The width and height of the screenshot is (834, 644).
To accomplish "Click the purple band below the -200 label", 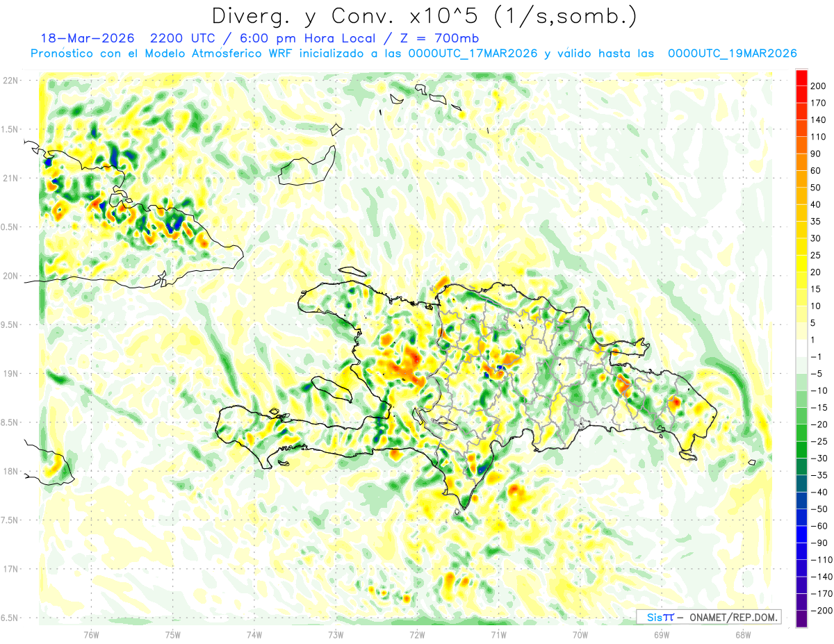I will [801, 618].
